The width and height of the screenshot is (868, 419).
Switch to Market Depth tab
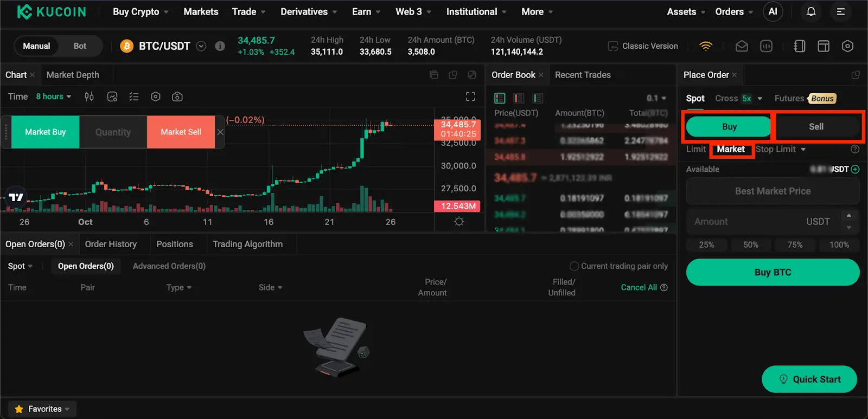click(73, 75)
